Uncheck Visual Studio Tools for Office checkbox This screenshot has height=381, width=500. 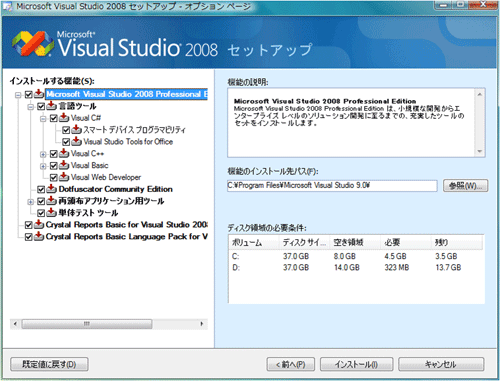click(66, 142)
